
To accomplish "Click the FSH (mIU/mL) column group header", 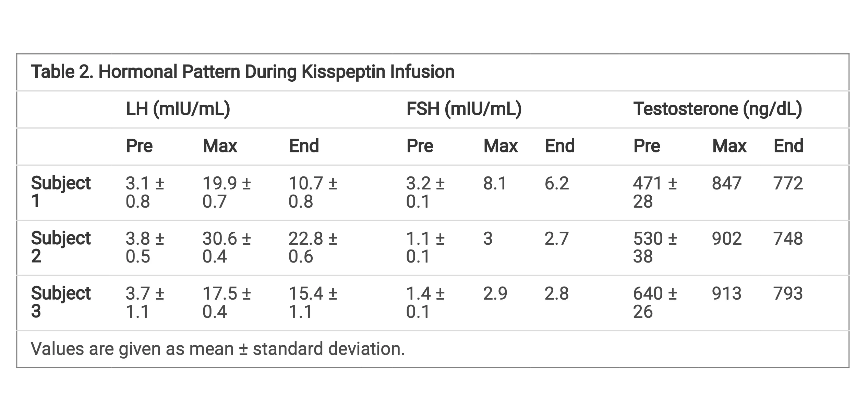I will pyautogui.click(x=463, y=109).
